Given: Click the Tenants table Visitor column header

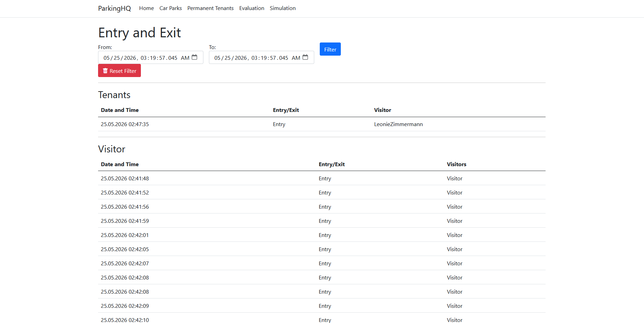Looking at the screenshot, I should point(383,110).
